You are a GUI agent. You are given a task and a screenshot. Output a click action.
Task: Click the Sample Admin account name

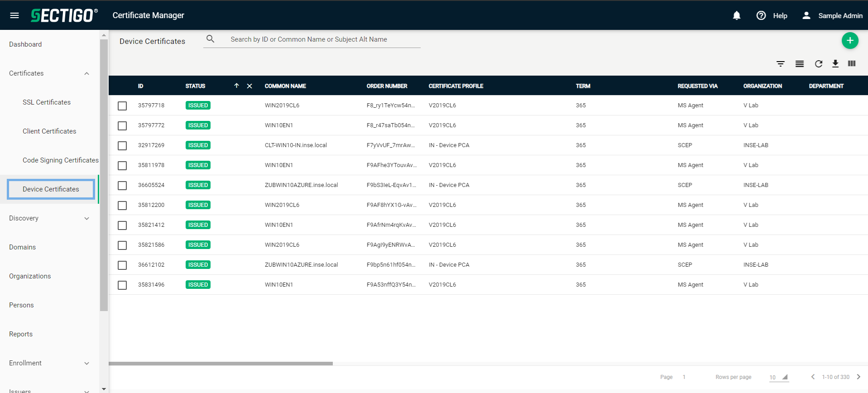pyautogui.click(x=840, y=15)
